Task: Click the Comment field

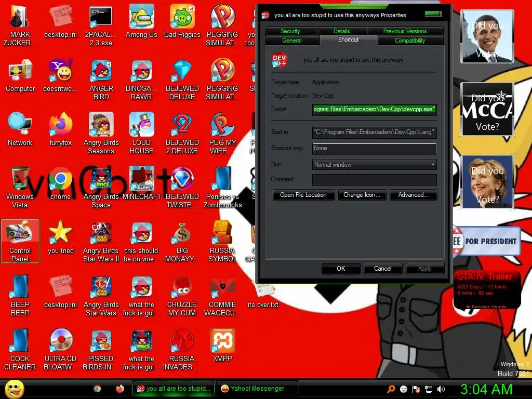Action: tap(374, 179)
